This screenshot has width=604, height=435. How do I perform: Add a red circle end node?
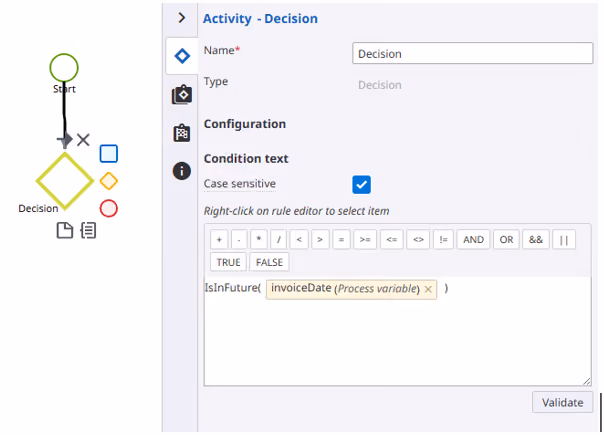(109, 208)
